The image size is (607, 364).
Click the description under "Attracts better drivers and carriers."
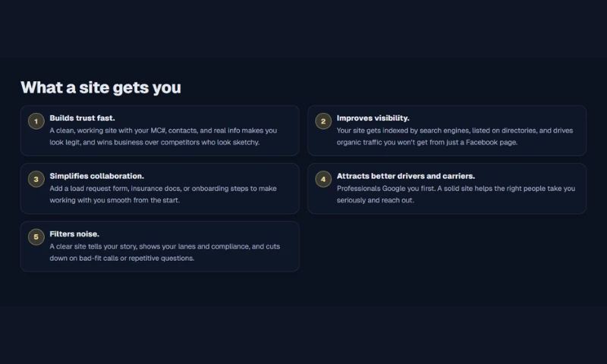(455, 194)
